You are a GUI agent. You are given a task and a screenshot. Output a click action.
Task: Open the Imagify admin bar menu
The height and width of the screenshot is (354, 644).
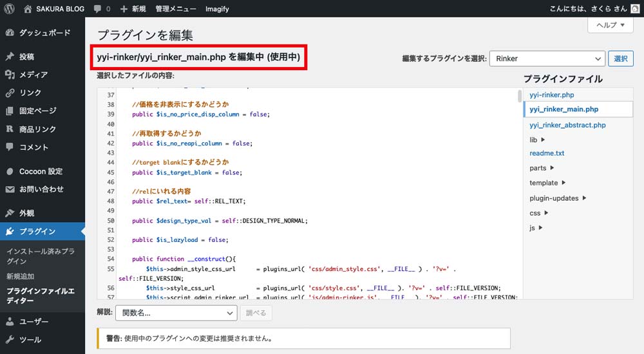pos(217,8)
